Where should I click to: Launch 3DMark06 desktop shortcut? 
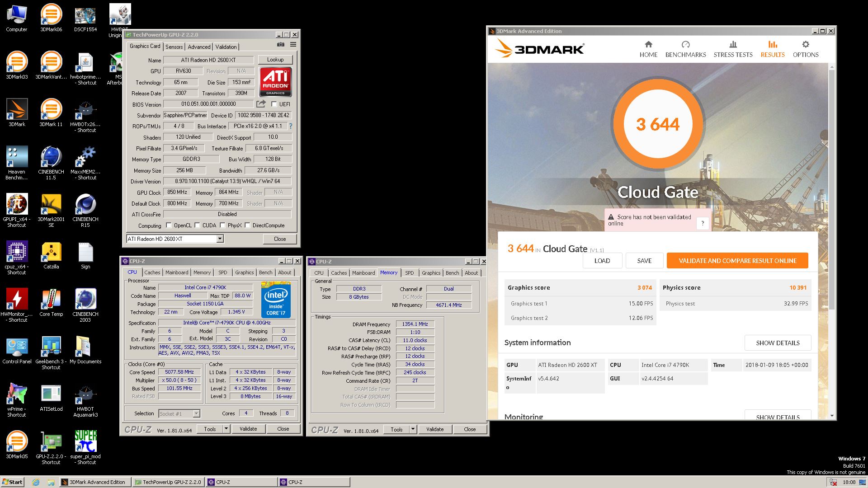point(51,18)
